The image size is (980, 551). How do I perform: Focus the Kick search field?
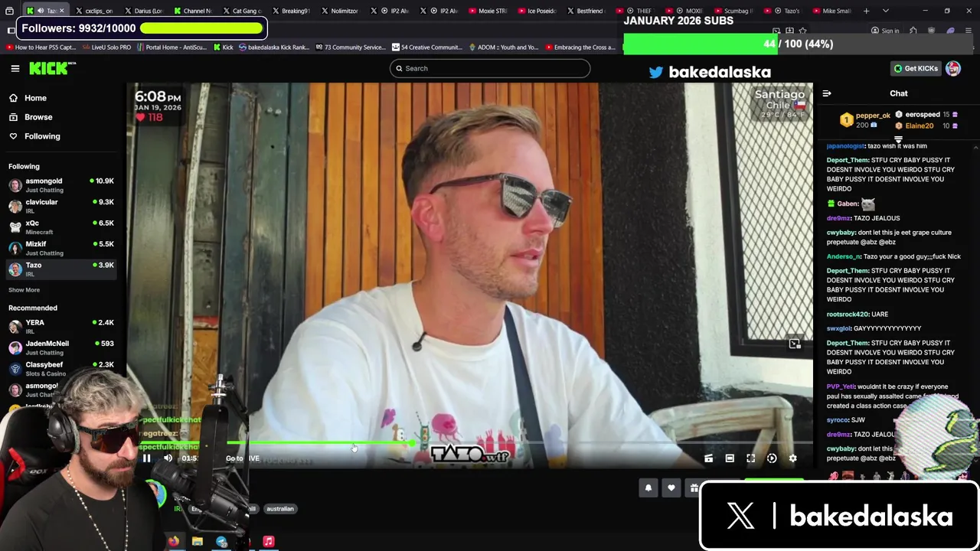[490, 68]
